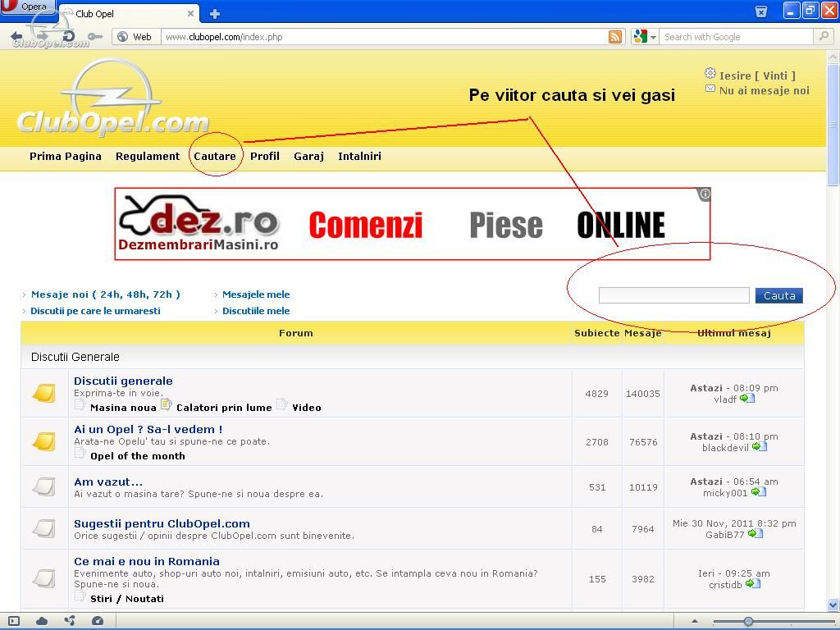This screenshot has height=630, width=840.
Task: Click the Web globe badge in address bar
Action: [136, 36]
